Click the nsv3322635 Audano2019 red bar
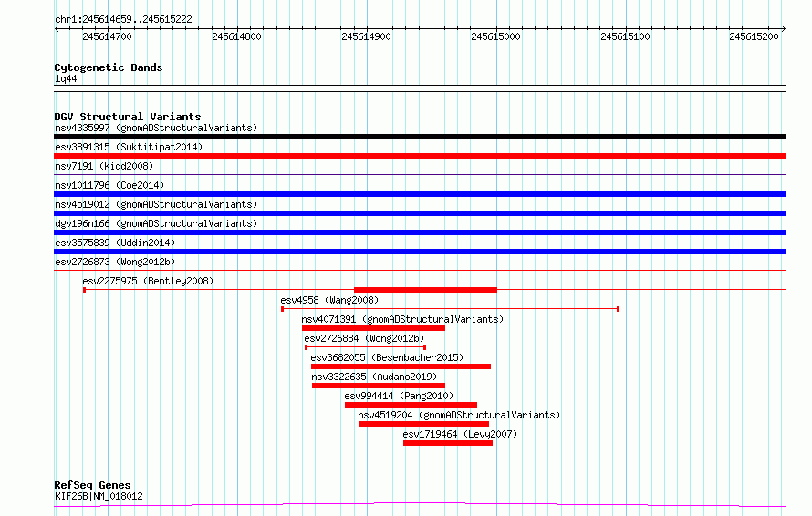Image resolution: width=812 pixels, height=516 pixels. pos(379,386)
